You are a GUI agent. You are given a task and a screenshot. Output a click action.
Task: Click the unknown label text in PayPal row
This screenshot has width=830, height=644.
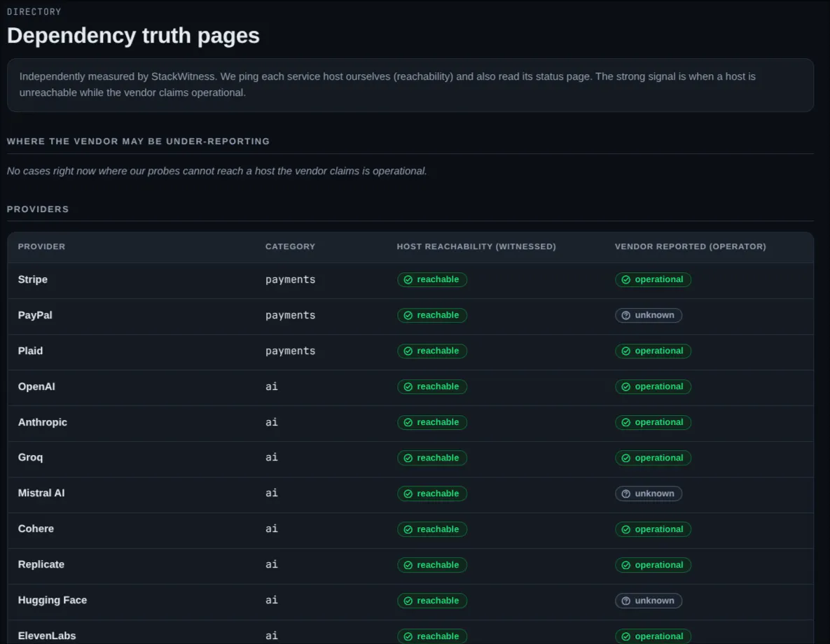click(x=655, y=316)
